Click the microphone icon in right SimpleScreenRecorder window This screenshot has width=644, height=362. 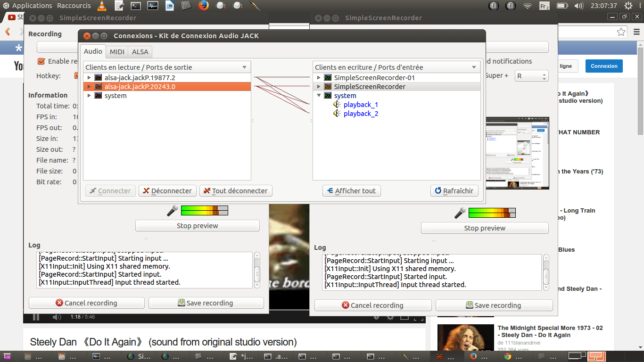coord(460,213)
